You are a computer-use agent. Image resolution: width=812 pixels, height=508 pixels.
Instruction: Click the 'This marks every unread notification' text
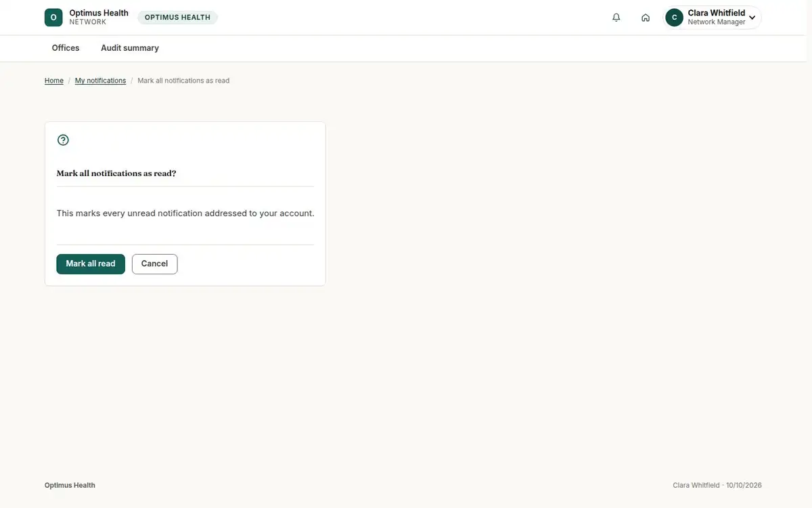pos(185,213)
